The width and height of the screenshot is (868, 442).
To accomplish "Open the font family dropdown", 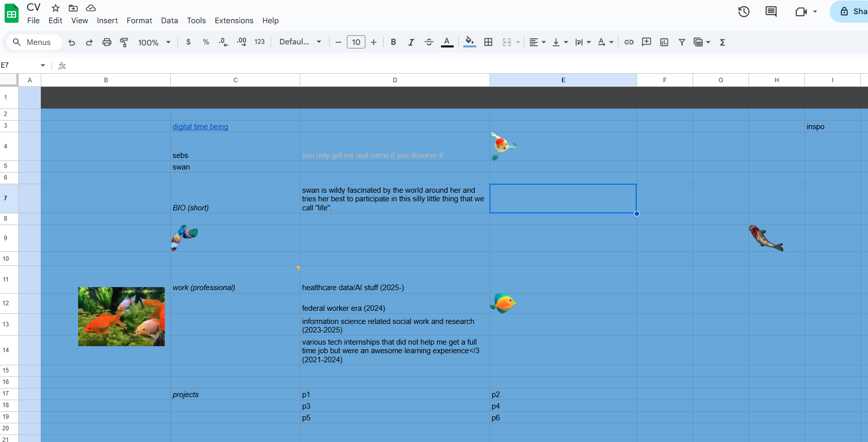I will pos(300,42).
